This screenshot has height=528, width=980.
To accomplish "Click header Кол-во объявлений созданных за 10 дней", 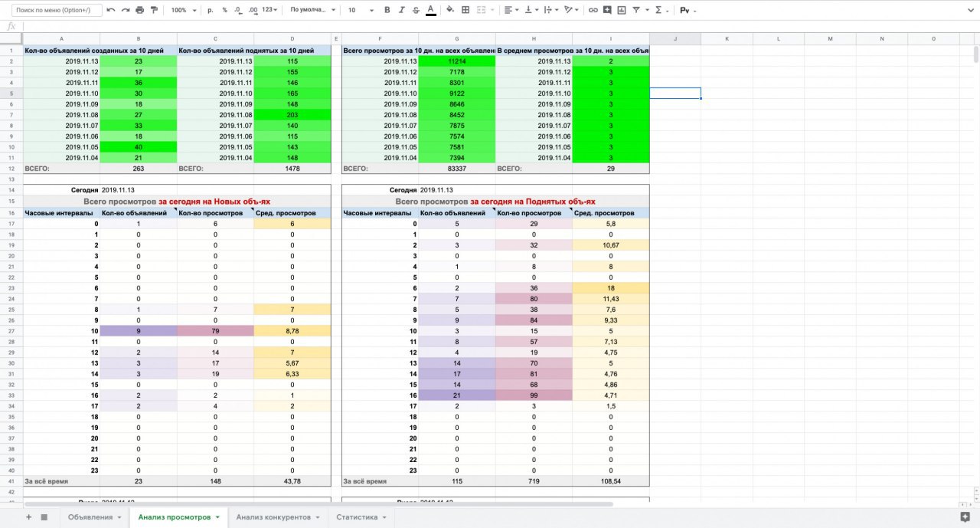I will tap(100, 51).
